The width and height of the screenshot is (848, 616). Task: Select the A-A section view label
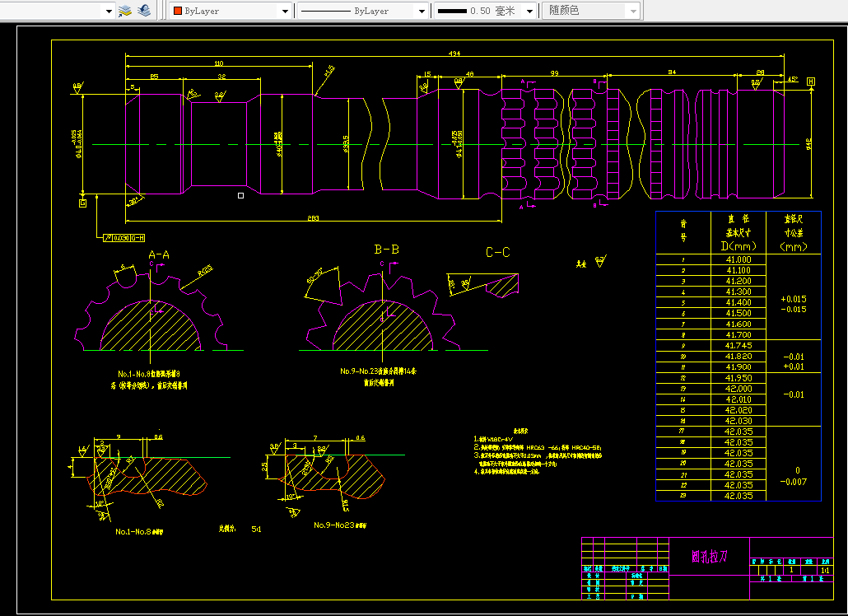pyautogui.click(x=158, y=254)
